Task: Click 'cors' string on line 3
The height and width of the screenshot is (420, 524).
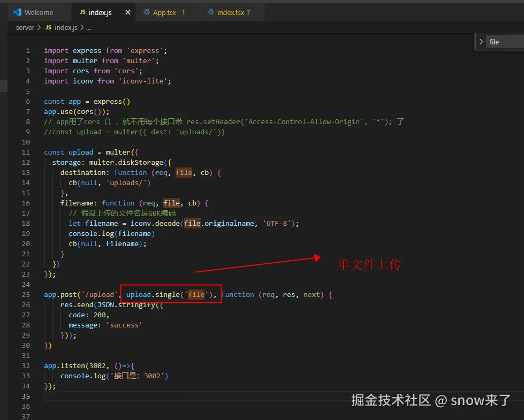Action: (126, 71)
